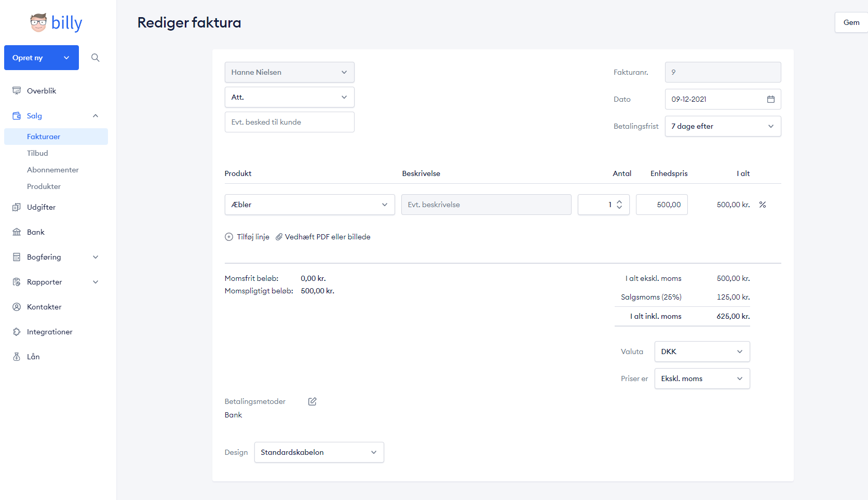The height and width of the screenshot is (500, 868).
Task: Click the Bank building icon
Action: [17, 232]
